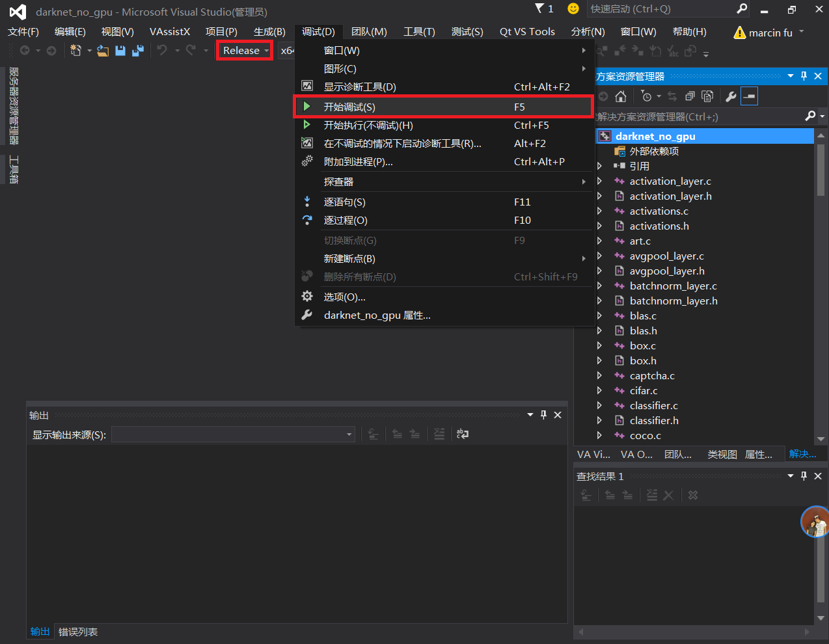Select 逐过程(O) step over entry
The height and width of the screenshot is (644, 829).
coord(443,220)
